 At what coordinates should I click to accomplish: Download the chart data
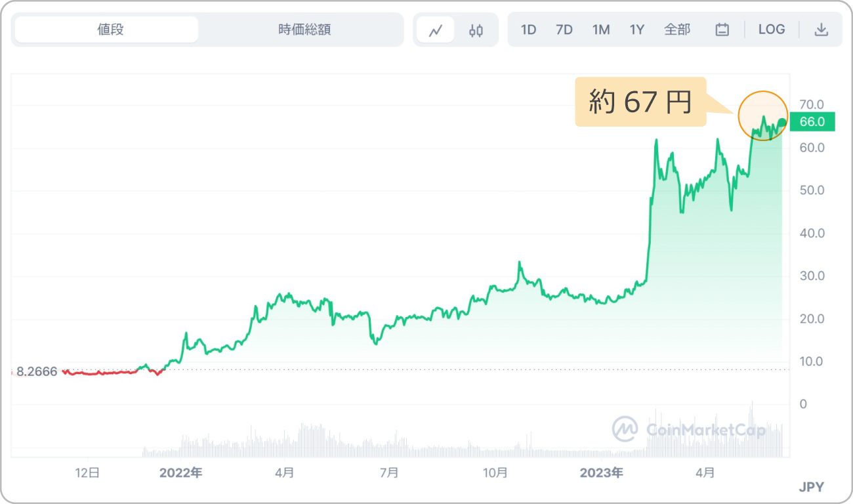coord(821,30)
